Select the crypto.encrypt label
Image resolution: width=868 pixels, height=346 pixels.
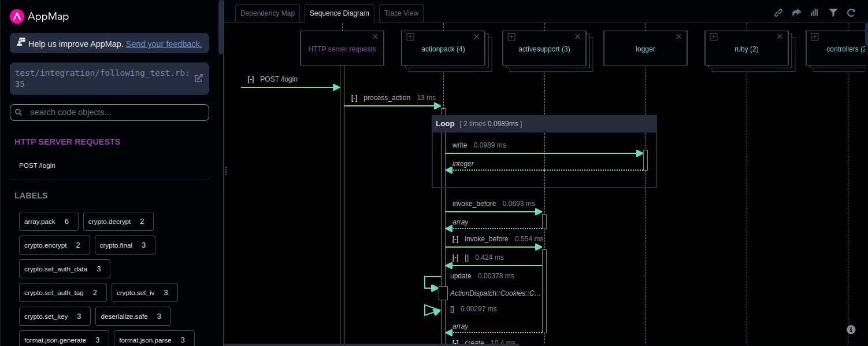(x=54, y=245)
